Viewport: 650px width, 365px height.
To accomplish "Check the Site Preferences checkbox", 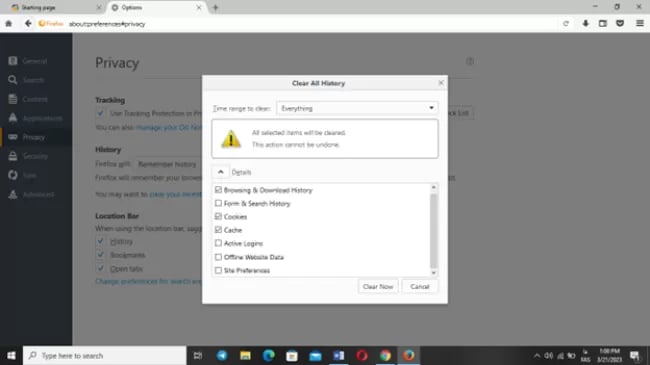I will [218, 270].
